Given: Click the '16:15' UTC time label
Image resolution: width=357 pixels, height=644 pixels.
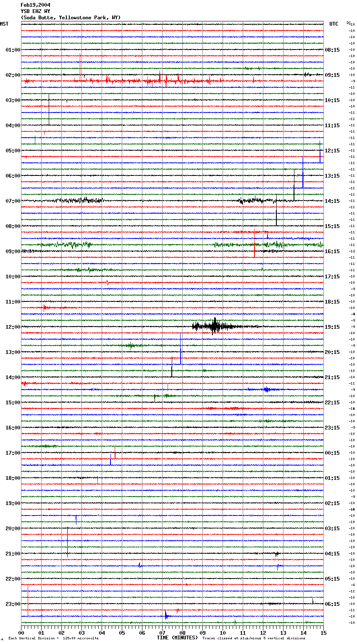Looking at the screenshot, I should (332, 251).
